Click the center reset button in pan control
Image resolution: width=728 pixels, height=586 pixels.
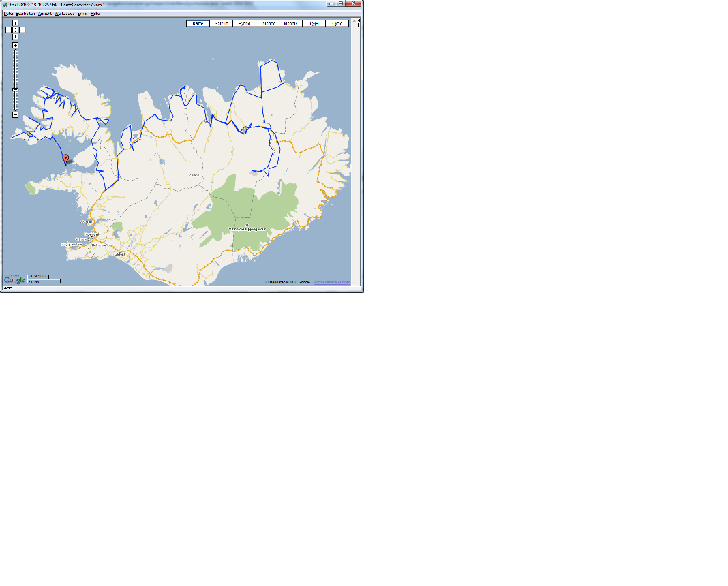(x=15, y=30)
